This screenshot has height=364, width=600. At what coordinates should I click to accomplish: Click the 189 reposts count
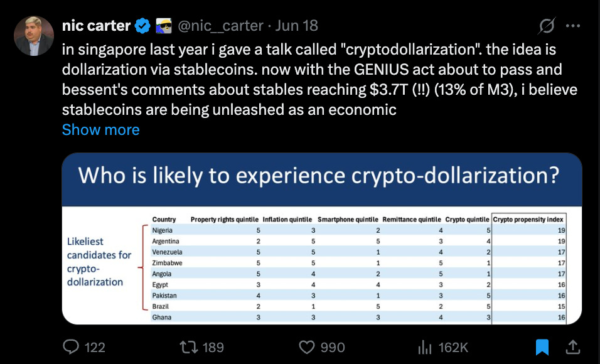click(x=213, y=348)
